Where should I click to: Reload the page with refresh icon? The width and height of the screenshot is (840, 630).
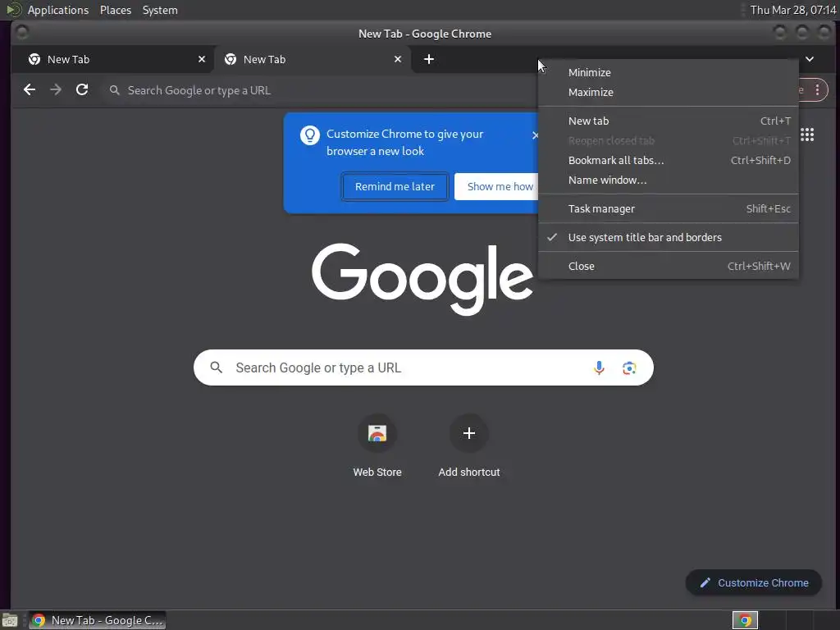pyautogui.click(x=82, y=90)
